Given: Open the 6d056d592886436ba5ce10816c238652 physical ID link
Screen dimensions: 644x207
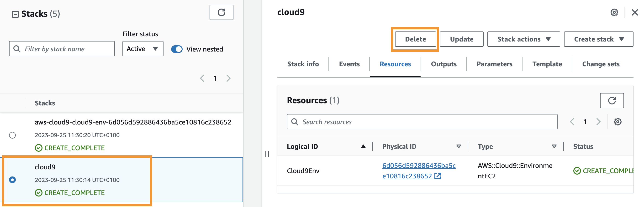Looking at the screenshot, I should click(x=419, y=171).
